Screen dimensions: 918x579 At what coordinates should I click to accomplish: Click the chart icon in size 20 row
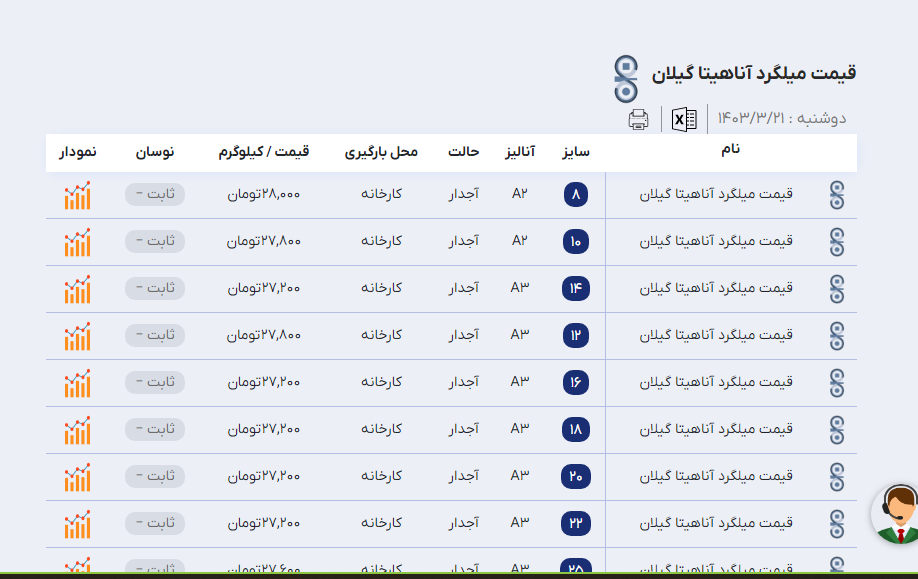pyautogui.click(x=77, y=477)
